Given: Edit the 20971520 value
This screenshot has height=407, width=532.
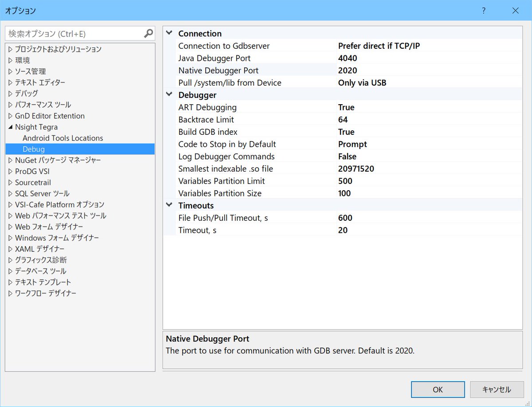Looking at the screenshot, I should click(356, 169).
